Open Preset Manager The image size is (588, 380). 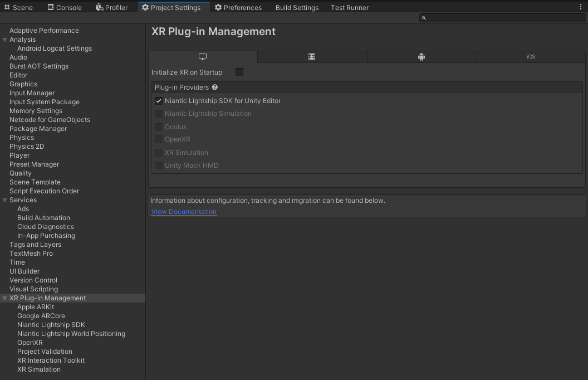pyautogui.click(x=34, y=164)
